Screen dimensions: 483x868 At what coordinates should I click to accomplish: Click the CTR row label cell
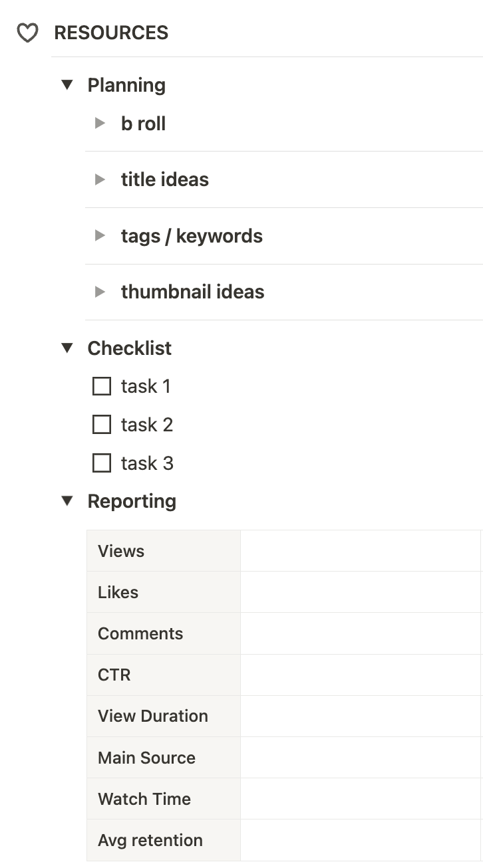pyautogui.click(x=163, y=675)
